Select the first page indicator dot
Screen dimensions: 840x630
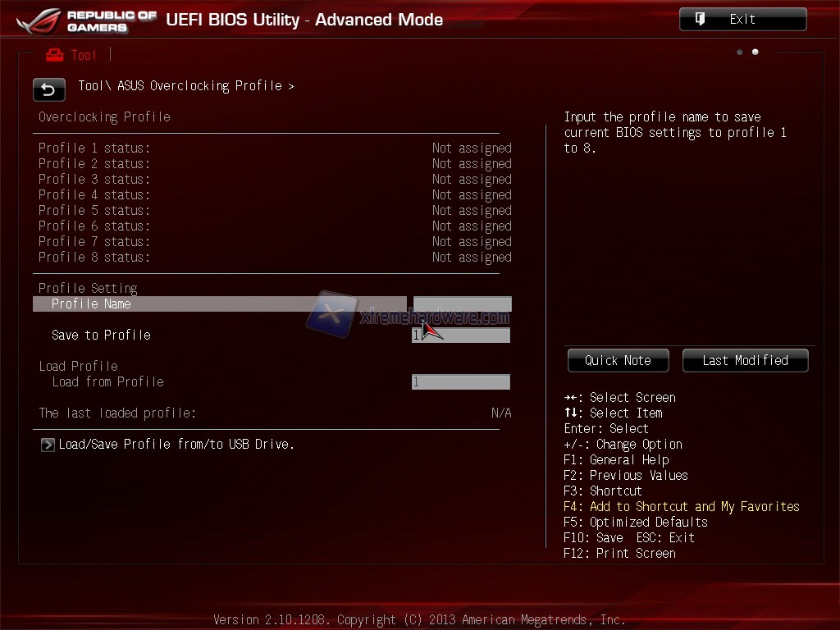pyautogui.click(x=740, y=52)
